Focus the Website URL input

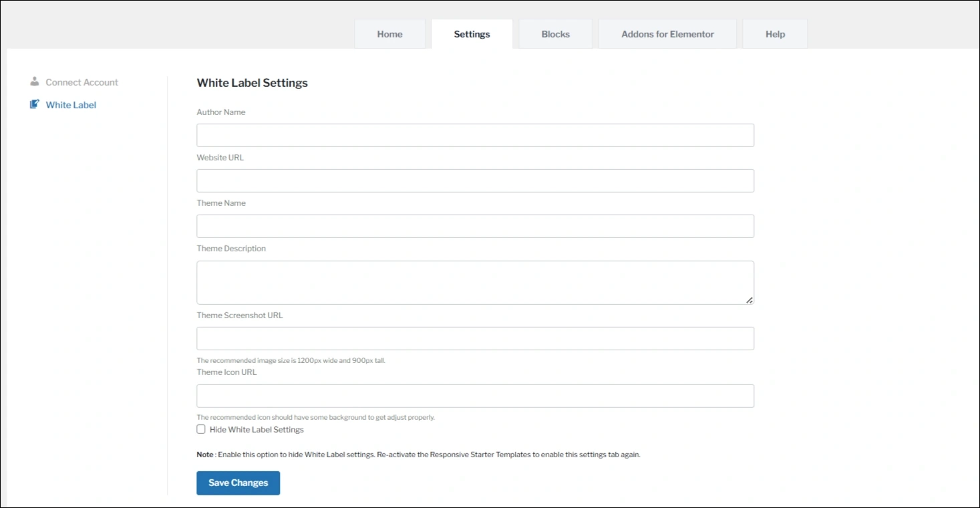click(x=474, y=180)
